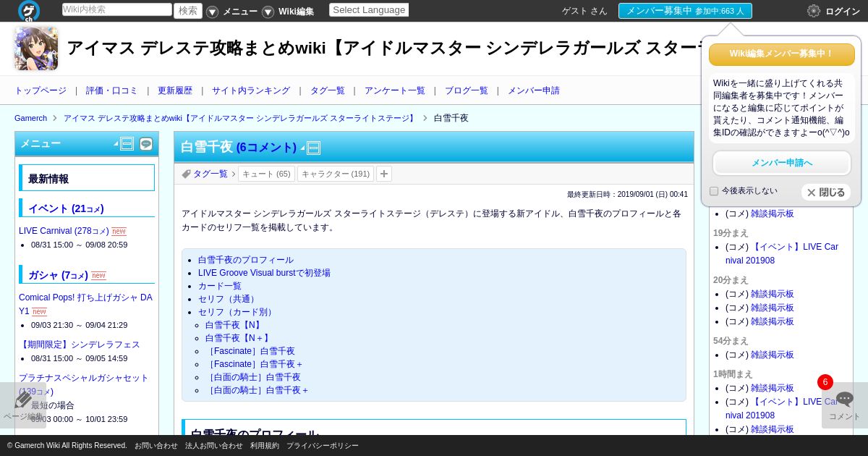Open the Gamerch logo home icon
Image resolution: width=868 pixels, height=456 pixels.
tap(29, 11)
